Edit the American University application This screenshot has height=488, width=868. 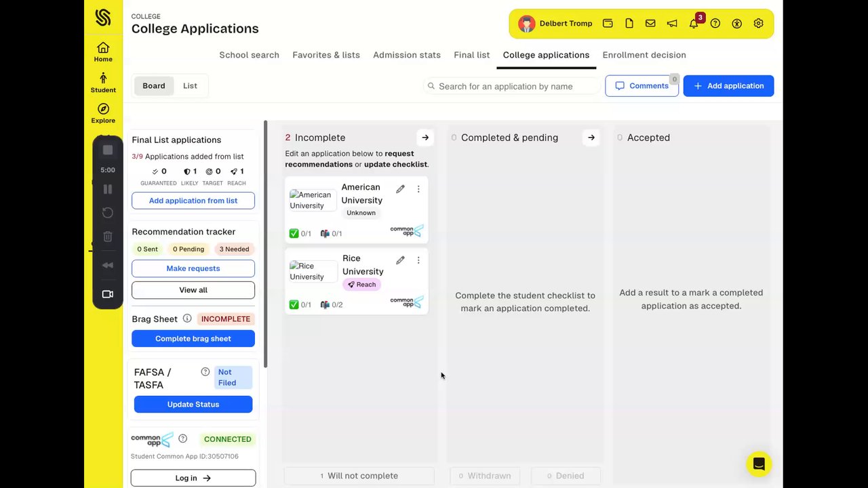[x=400, y=189]
